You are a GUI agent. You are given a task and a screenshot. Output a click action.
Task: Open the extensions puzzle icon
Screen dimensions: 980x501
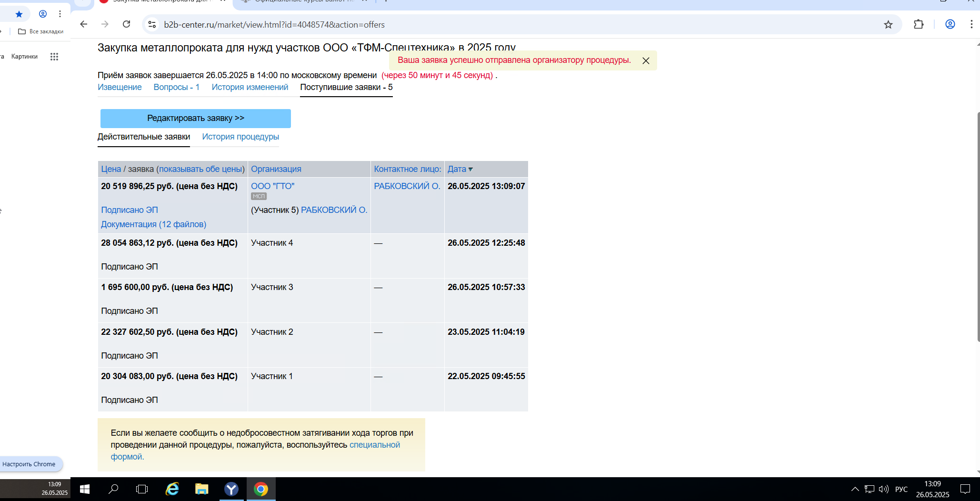coord(919,24)
